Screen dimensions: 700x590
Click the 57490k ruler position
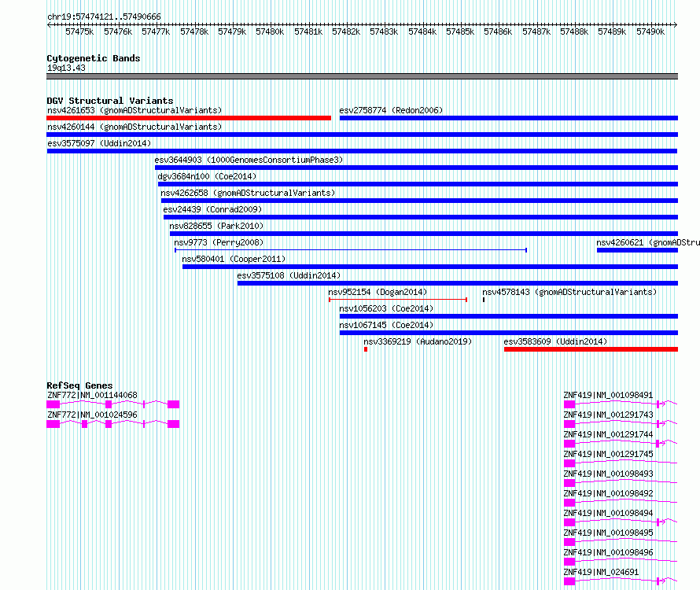pos(650,31)
